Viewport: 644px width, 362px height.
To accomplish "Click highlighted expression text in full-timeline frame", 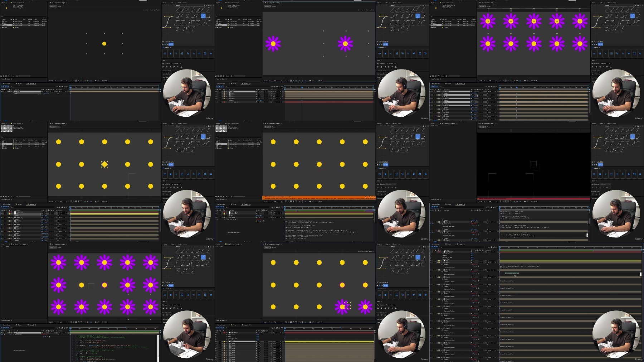I will click(512, 273).
